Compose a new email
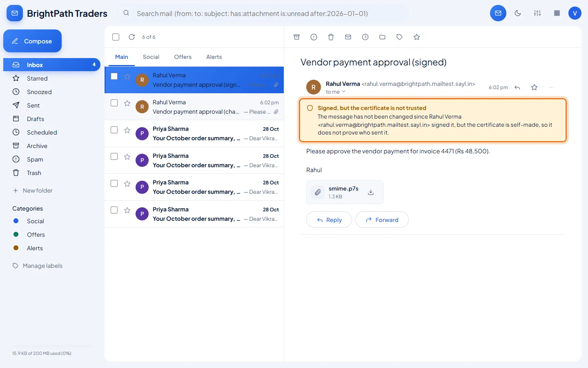The image size is (588, 368). click(33, 41)
